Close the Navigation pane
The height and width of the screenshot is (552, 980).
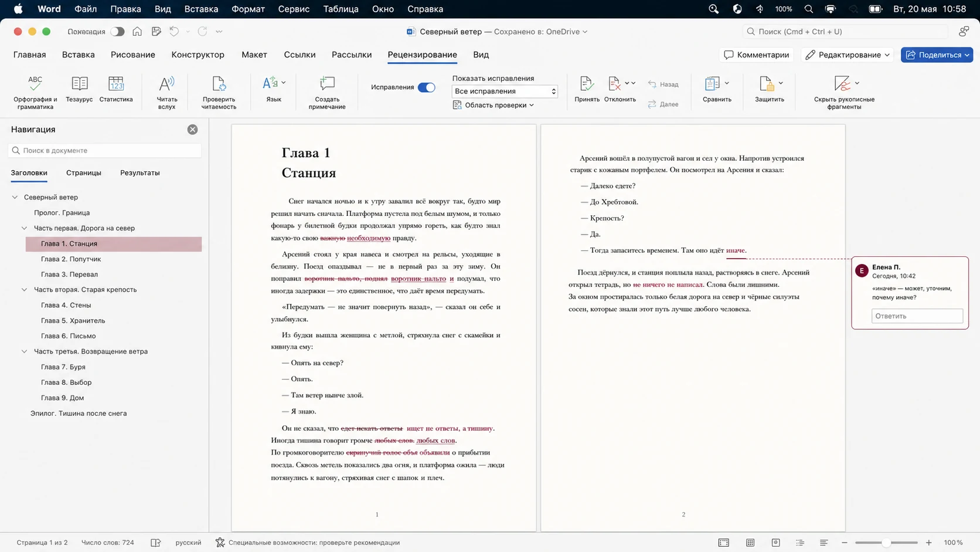coord(192,130)
